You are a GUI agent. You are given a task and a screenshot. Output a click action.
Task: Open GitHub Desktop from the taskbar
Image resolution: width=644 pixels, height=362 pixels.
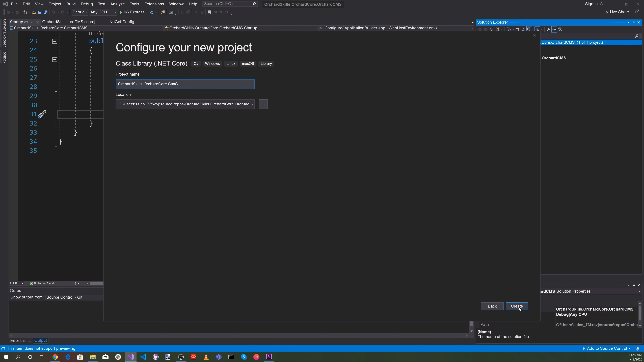coord(155,357)
